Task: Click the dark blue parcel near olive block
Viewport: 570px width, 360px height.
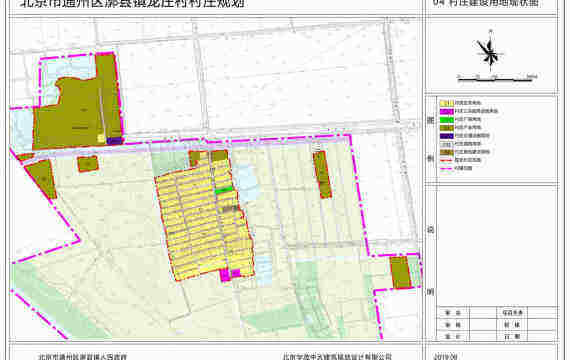Action: [115, 141]
